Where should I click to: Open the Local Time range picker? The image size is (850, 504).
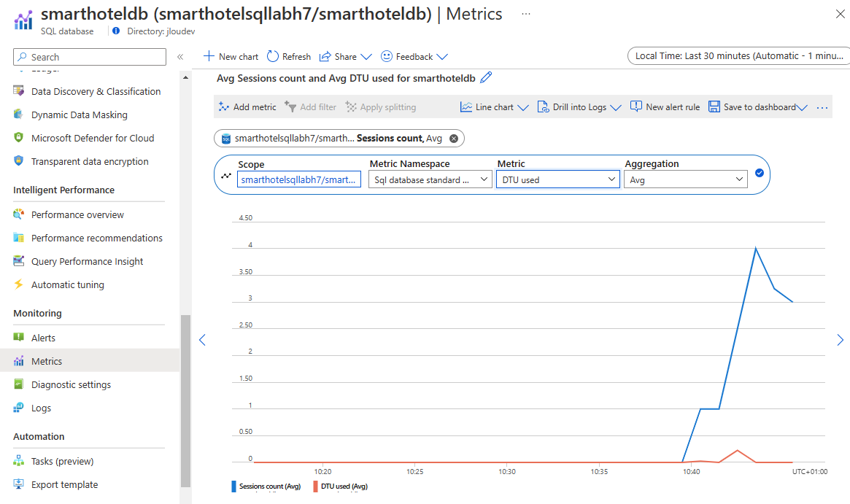point(738,56)
